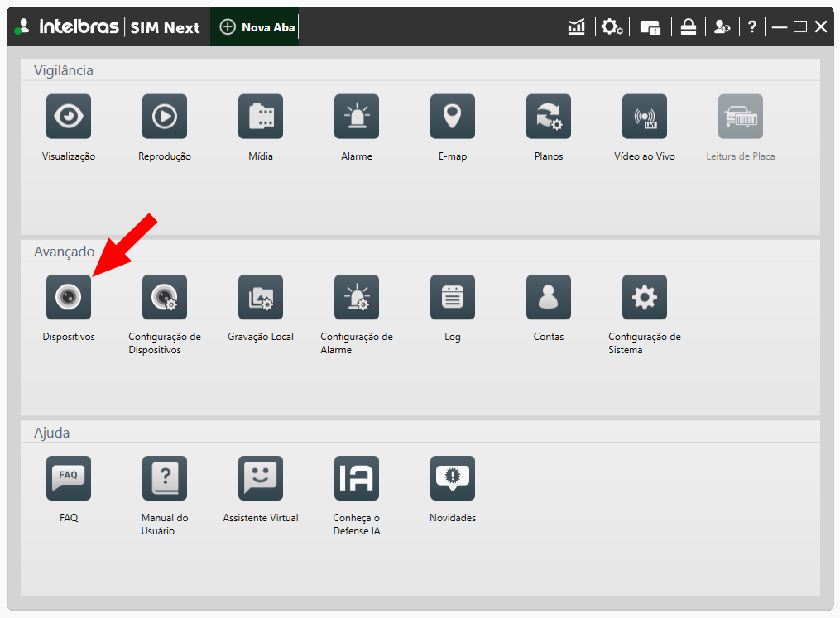Open the Reprodução playback module
Viewport: 840px width, 618px height.
tap(165, 116)
